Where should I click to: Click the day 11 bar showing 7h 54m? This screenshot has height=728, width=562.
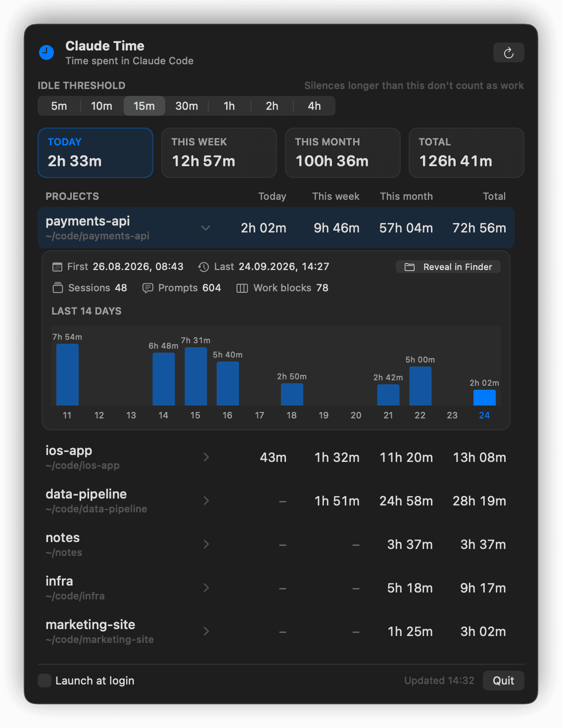(x=67, y=374)
